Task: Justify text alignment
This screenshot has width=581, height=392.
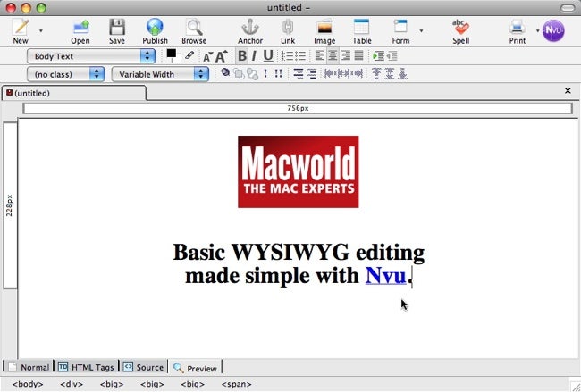Action: click(358, 56)
